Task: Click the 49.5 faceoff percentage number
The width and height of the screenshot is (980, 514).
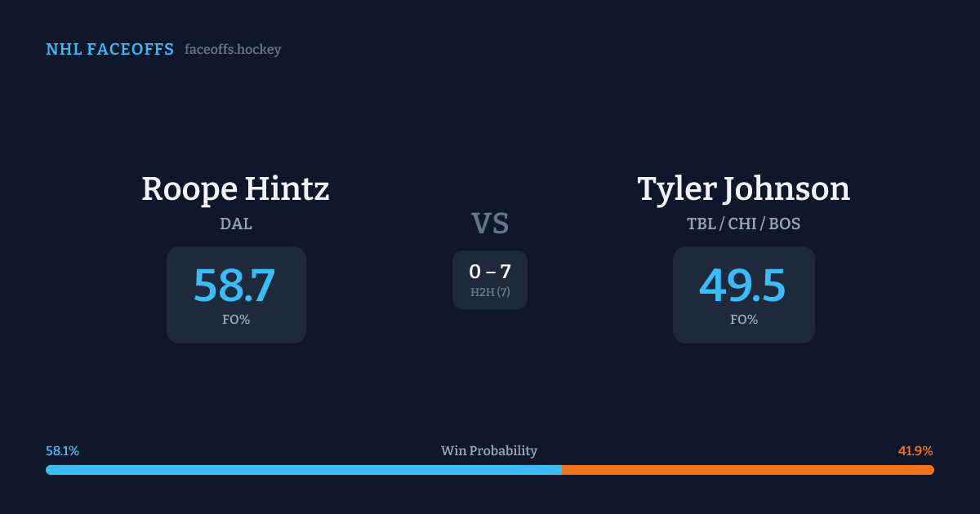Action: (743, 286)
